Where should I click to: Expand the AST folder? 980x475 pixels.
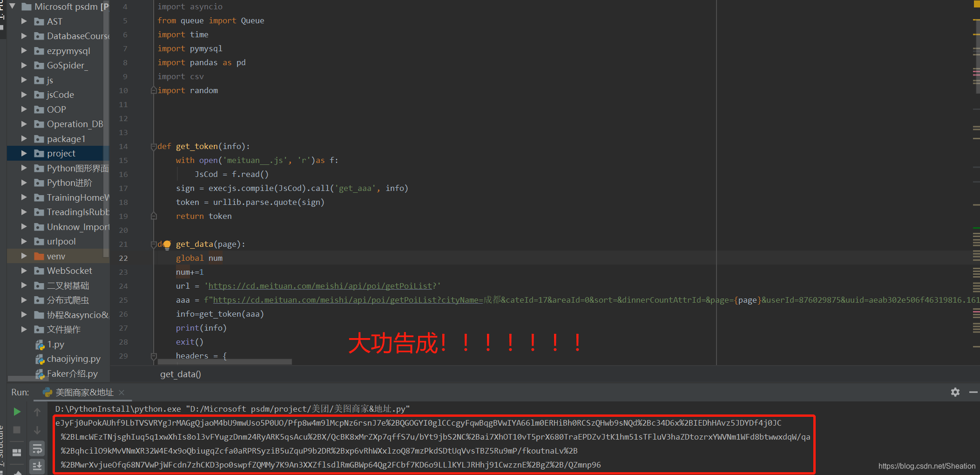(x=24, y=21)
